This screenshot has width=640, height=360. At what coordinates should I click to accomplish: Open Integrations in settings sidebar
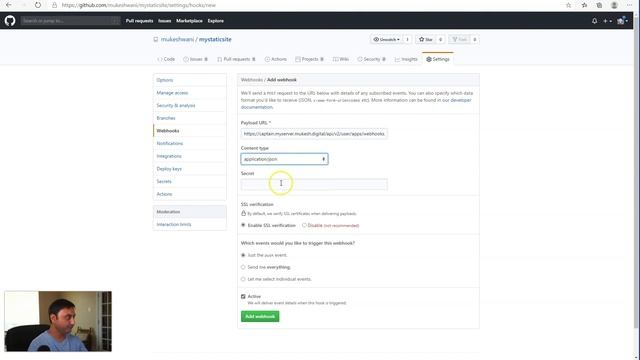pos(190,156)
